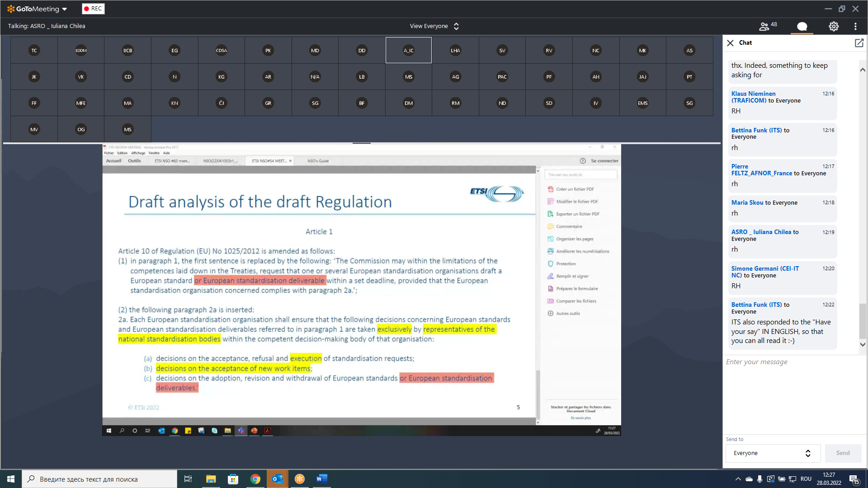Click the Send message button
This screenshot has width=868, height=488.
click(x=843, y=453)
